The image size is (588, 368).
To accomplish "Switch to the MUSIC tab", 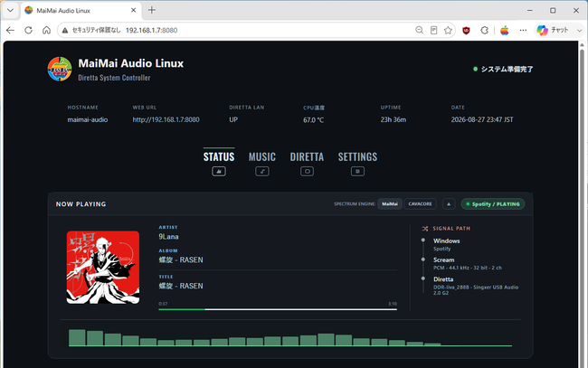I will pos(262,156).
